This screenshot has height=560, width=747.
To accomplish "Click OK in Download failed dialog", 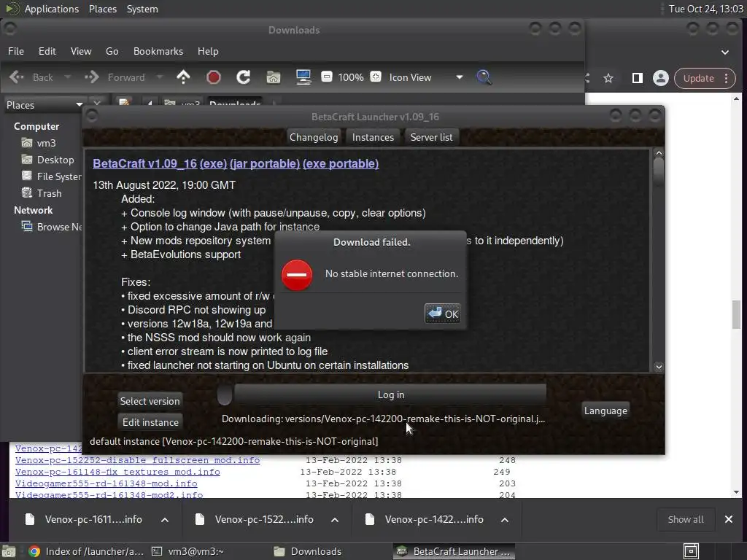I will click(x=442, y=314).
